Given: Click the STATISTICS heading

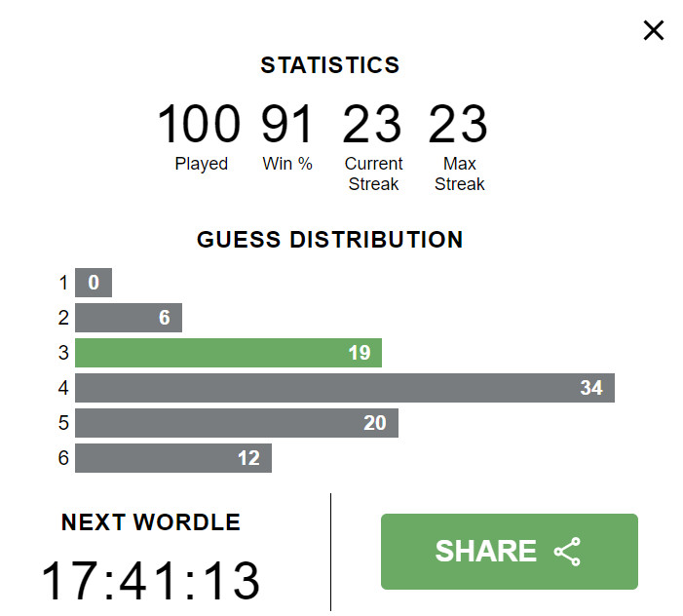Looking at the screenshot, I should pos(330,65).
